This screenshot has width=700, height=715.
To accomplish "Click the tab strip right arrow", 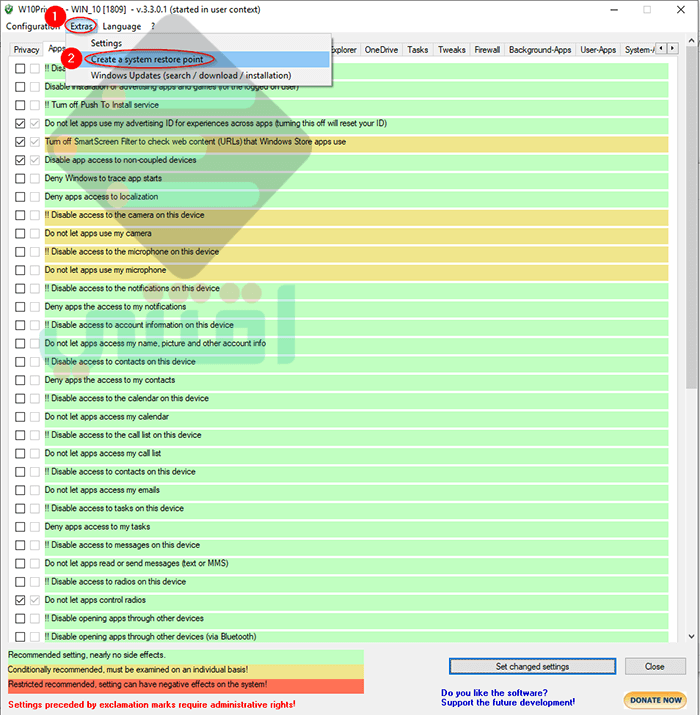I will click(672, 48).
